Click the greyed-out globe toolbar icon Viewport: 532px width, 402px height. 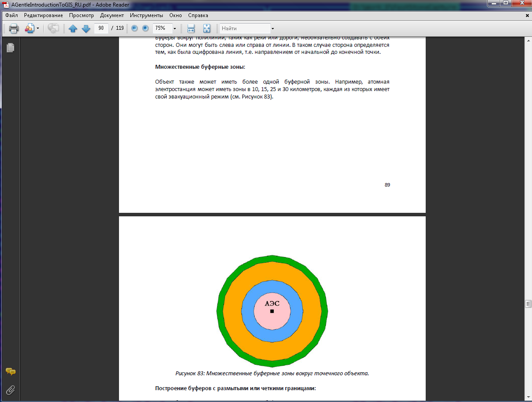(53, 28)
